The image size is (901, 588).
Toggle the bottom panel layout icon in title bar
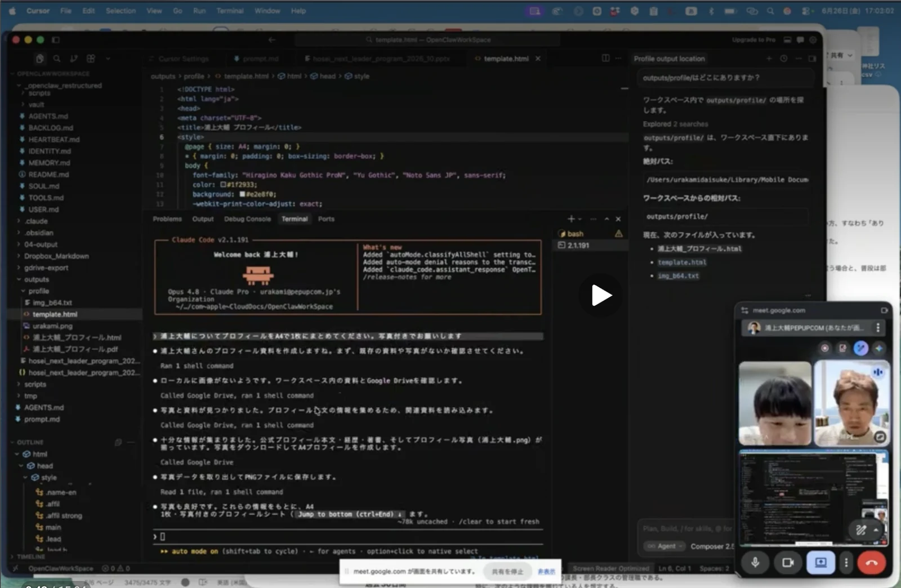787,40
